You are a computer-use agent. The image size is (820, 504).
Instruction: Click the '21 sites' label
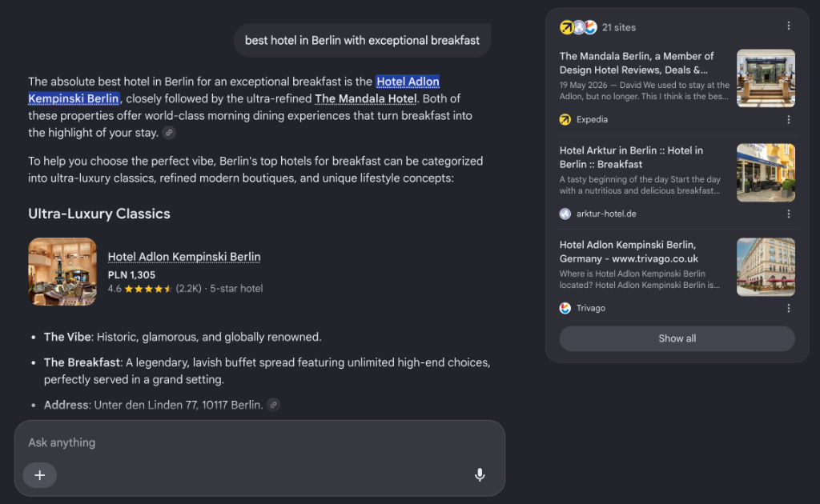[619, 28]
